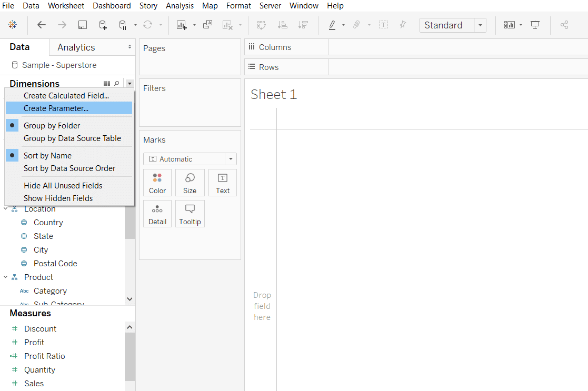The image size is (588, 391).
Task: Click the Clear Sheet icon
Action: coord(227,25)
